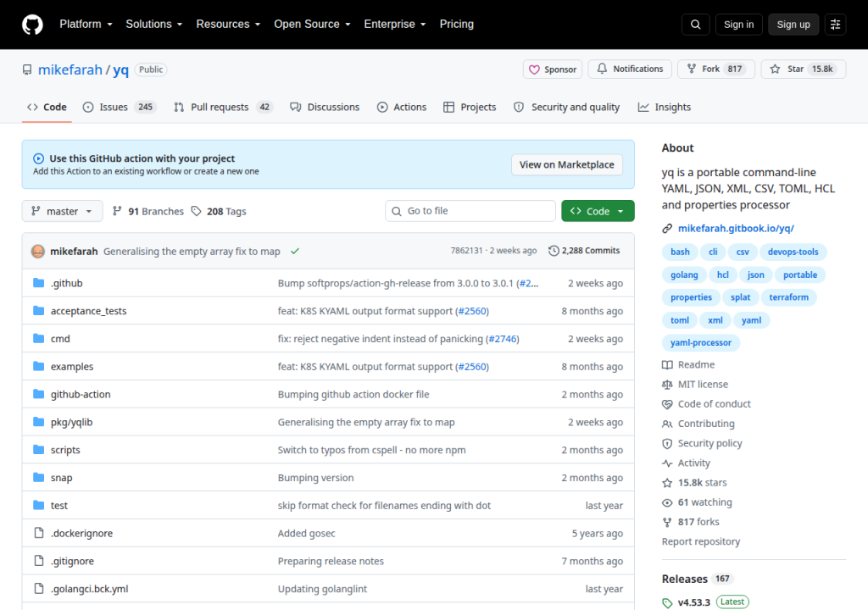The image size is (868, 610).
Task: Open the master branch dropdown
Action: pyautogui.click(x=62, y=211)
